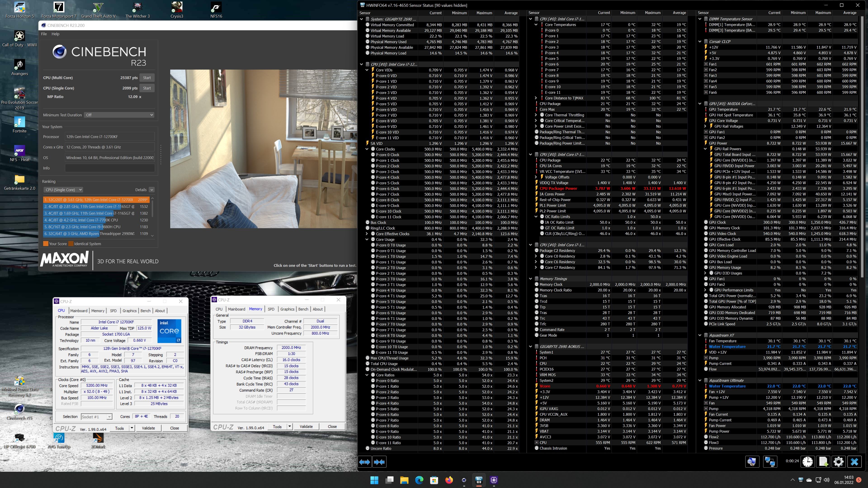This screenshot has height=488, width=868.
Task: Expand Details arrow in Cinebench Ranking
Action: click(x=152, y=190)
